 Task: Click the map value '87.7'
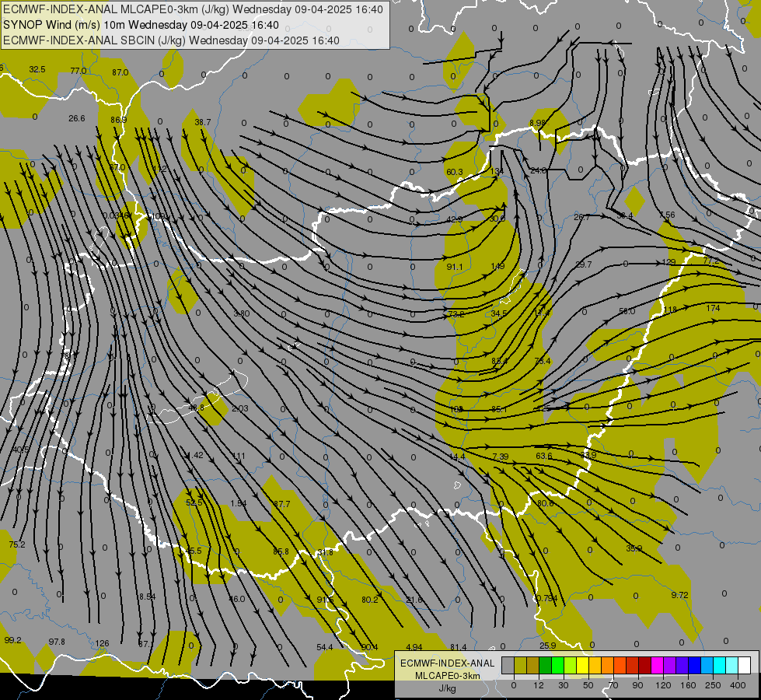(x=281, y=504)
